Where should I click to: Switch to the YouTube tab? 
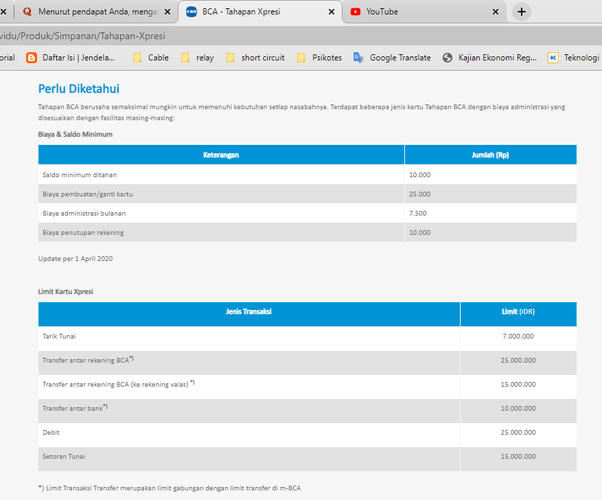point(422,12)
